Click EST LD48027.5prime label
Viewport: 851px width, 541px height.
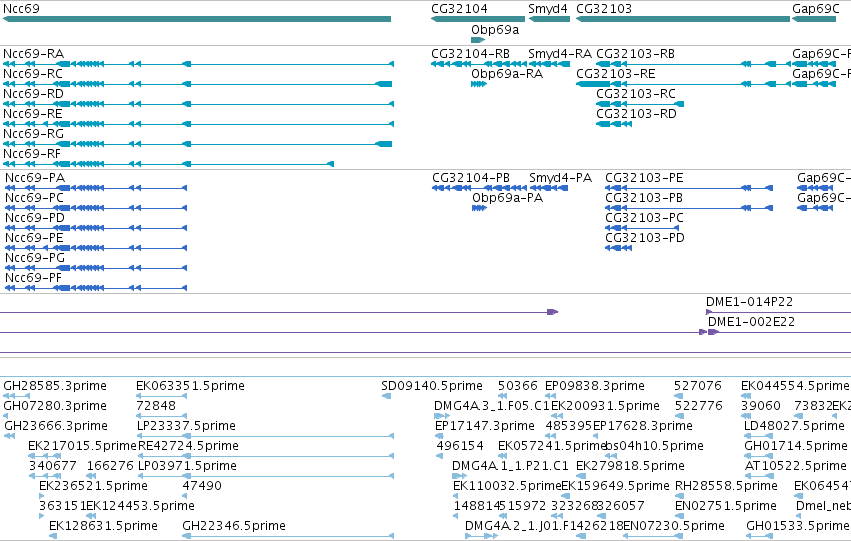(795, 426)
